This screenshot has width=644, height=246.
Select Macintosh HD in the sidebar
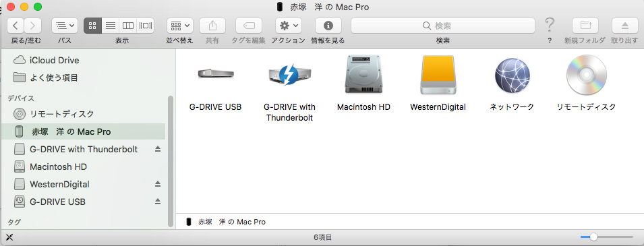pos(84,166)
